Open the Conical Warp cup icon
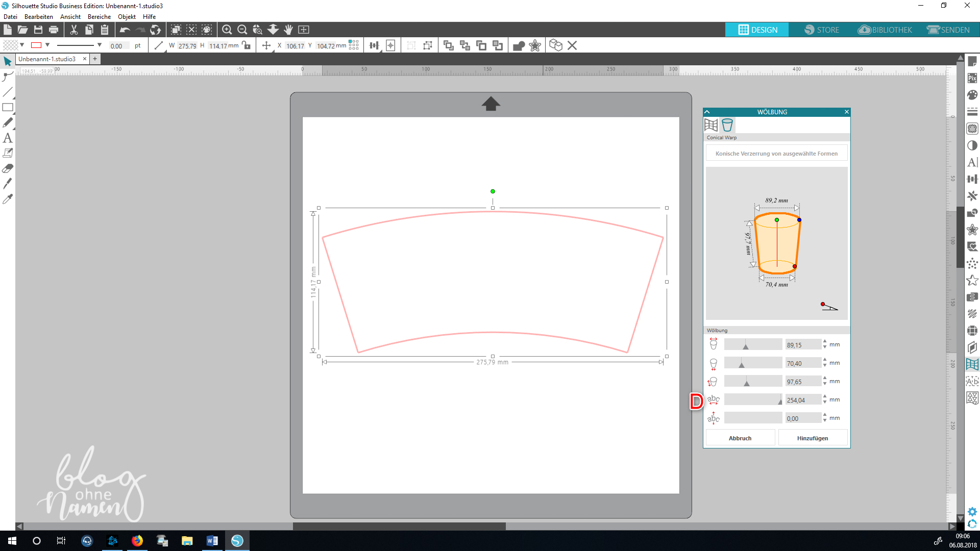The width and height of the screenshot is (980, 551). point(727,125)
